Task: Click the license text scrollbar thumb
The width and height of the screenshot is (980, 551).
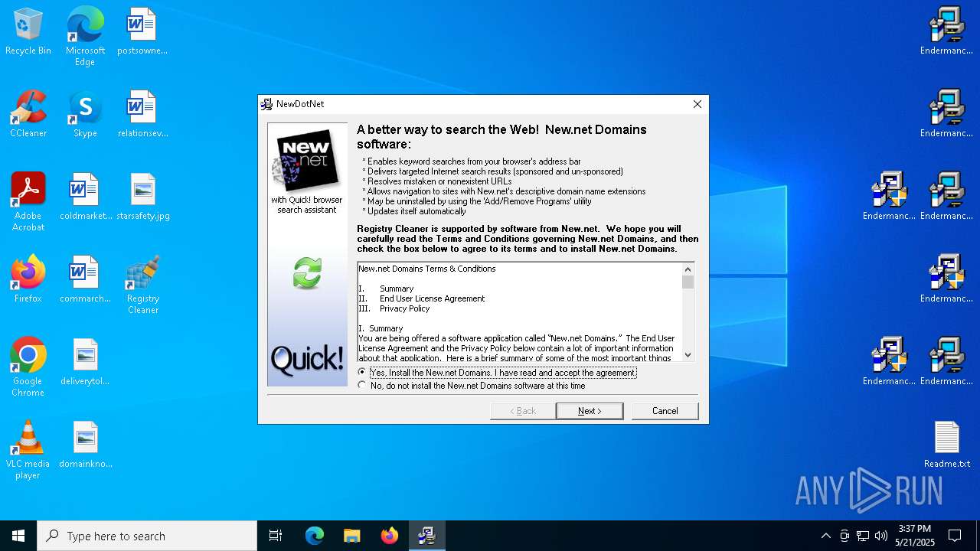Action: pyautogui.click(x=688, y=282)
